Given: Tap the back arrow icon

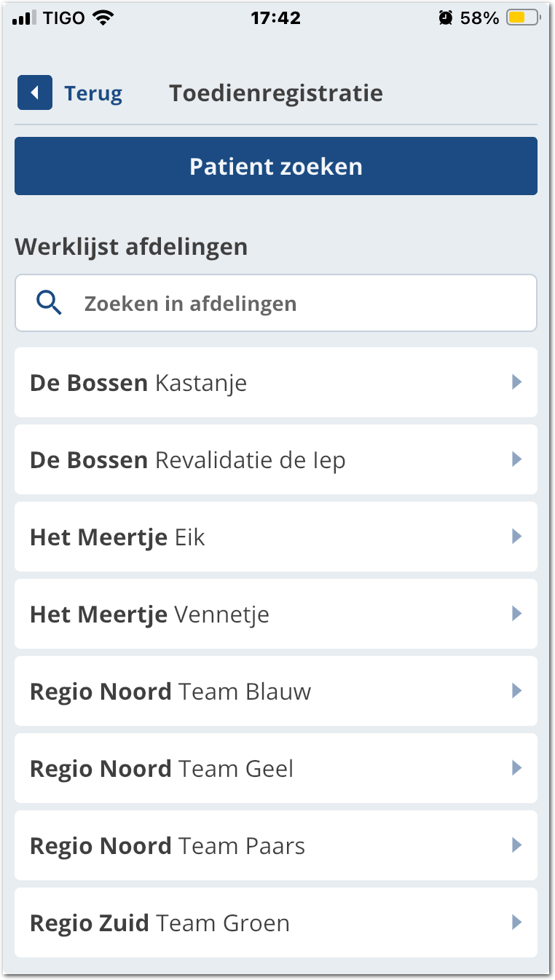Looking at the screenshot, I should tap(35, 93).
